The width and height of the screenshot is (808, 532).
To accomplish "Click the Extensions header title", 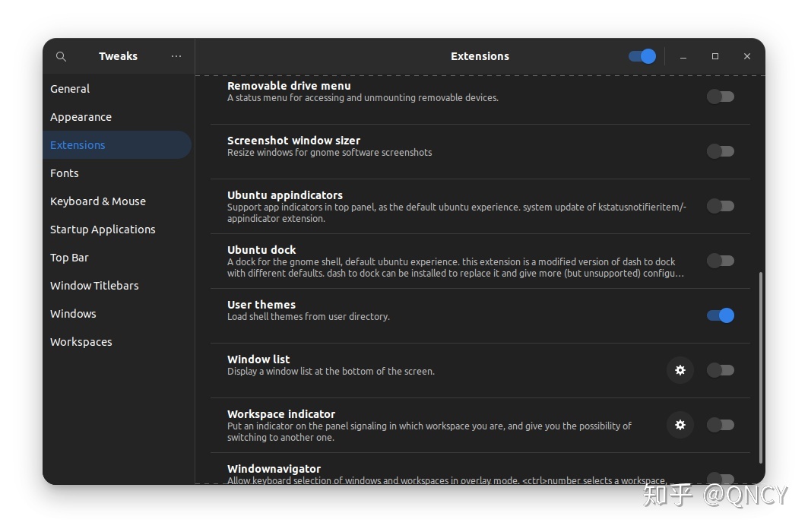I will pyautogui.click(x=480, y=56).
